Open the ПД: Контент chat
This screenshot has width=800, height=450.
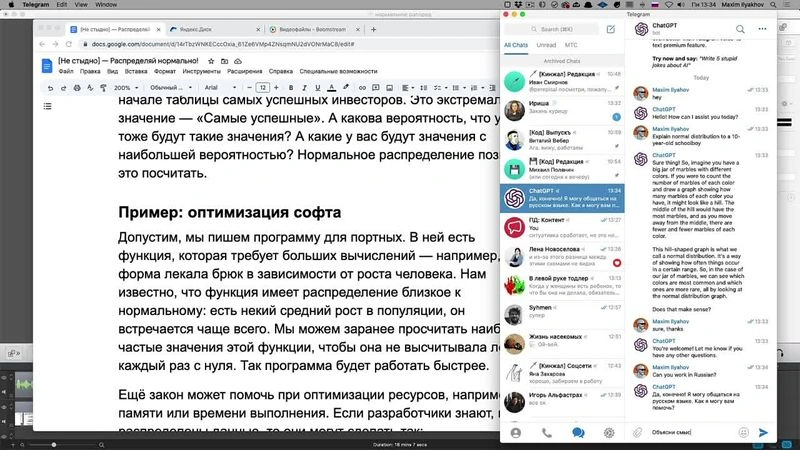[562, 228]
